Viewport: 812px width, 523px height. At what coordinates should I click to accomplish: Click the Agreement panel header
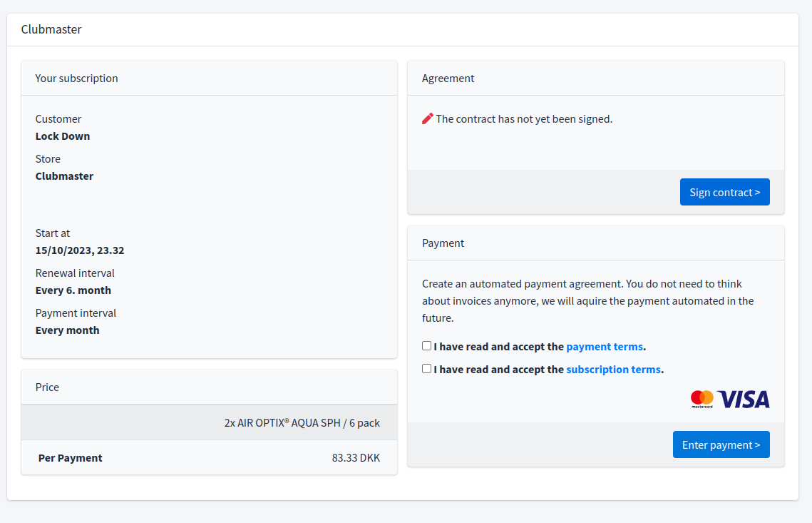(x=448, y=78)
